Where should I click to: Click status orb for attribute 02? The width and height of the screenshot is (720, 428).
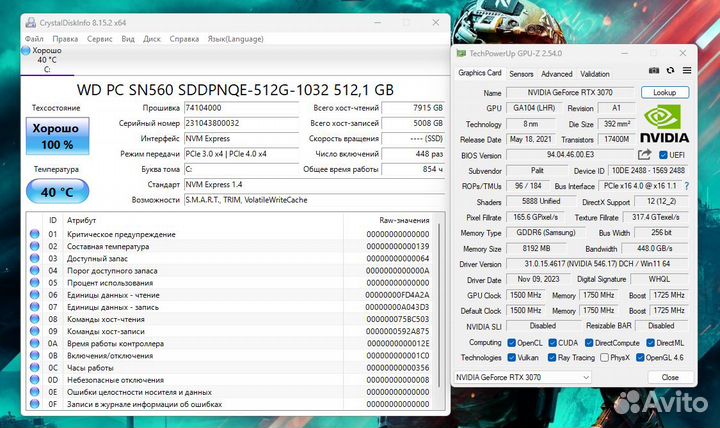34,246
